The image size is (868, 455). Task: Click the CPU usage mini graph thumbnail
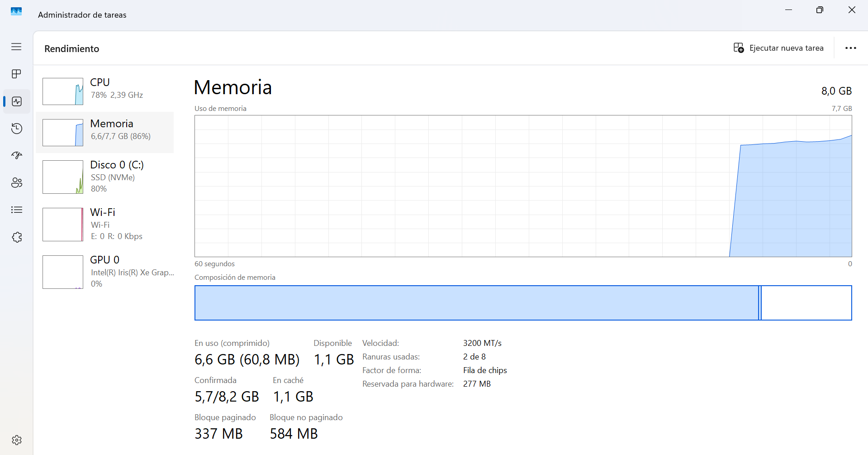(63, 91)
